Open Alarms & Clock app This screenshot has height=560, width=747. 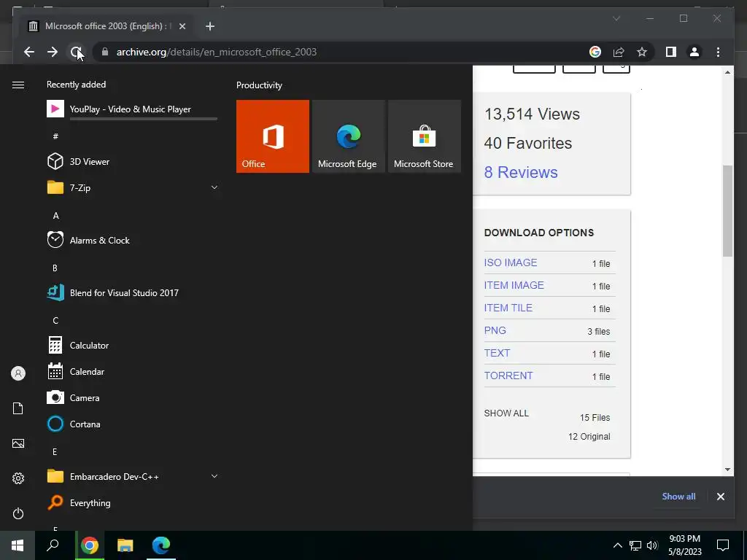tap(133, 240)
